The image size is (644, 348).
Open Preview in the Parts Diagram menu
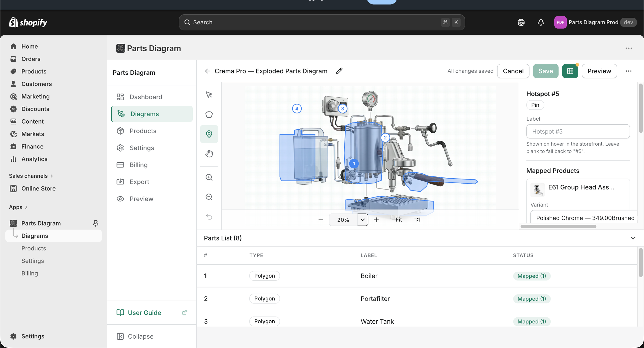click(152, 199)
